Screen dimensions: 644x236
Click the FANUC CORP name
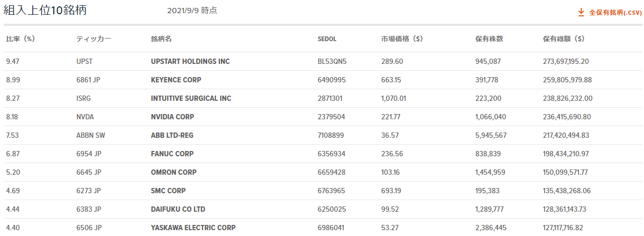172,154
